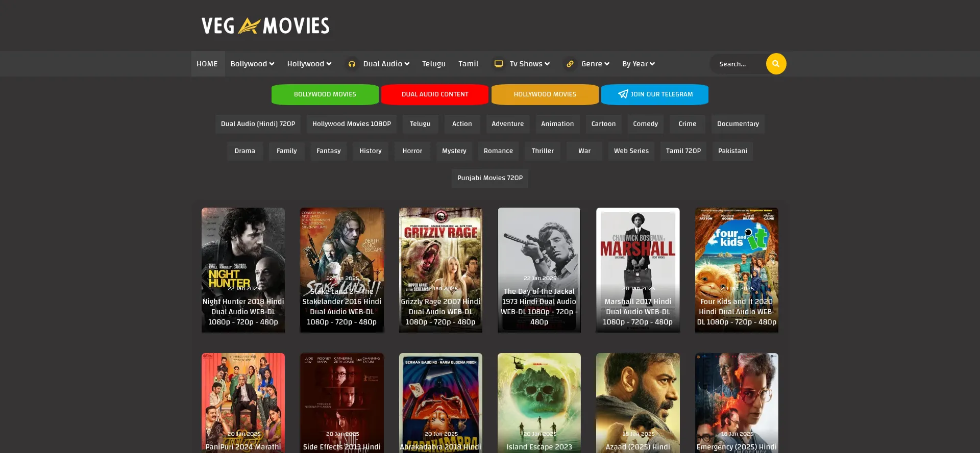
Task: Open the Telugu menu item in navbar
Action: pos(434,64)
